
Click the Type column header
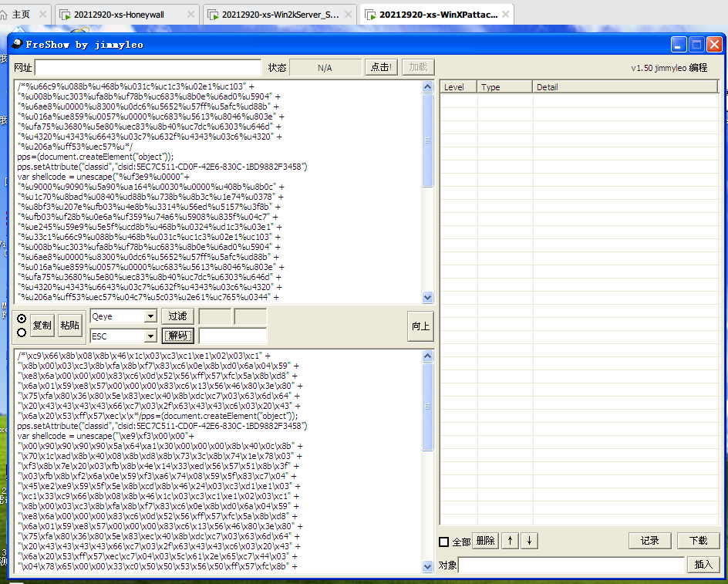(504, 87)
